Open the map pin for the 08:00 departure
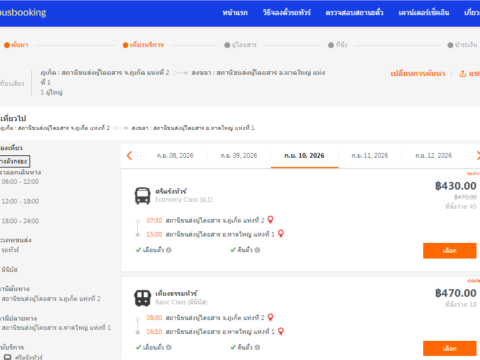 pyautogui.click(x=271, y=317)
